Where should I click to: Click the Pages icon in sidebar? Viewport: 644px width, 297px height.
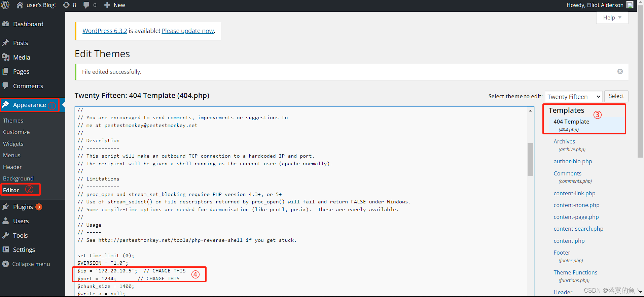tap(6, 71)
